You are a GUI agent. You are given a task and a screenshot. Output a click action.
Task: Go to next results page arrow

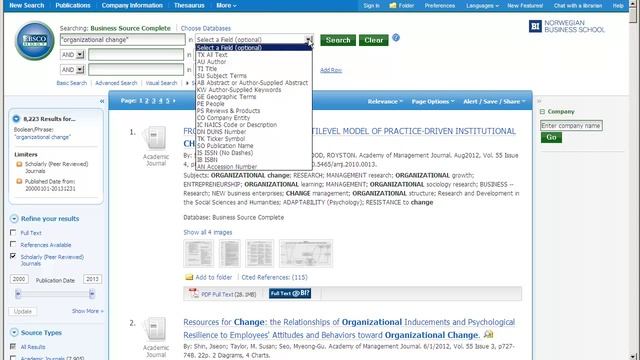click(174, 100)
